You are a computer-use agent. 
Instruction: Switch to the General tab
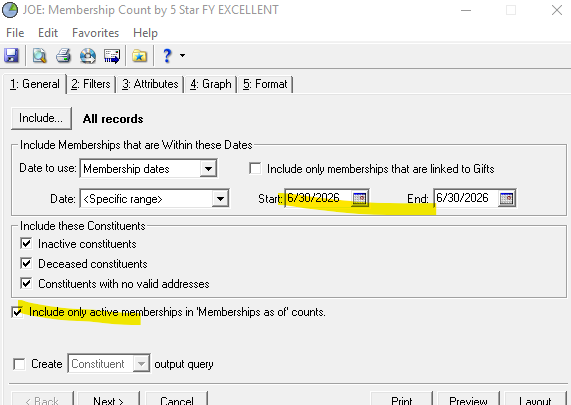pos(35,84)
